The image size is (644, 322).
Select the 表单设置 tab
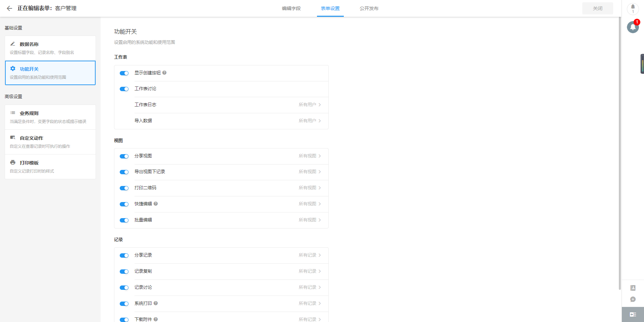point(330,8)
